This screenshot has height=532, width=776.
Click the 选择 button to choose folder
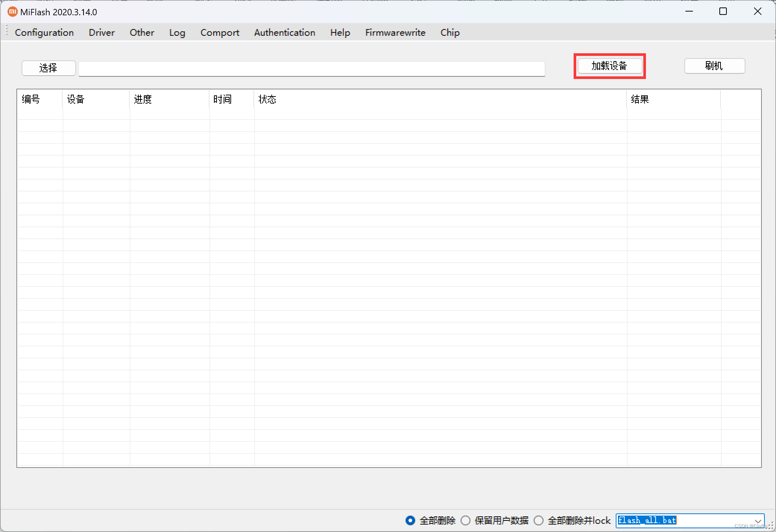click(x=49, y=68)
